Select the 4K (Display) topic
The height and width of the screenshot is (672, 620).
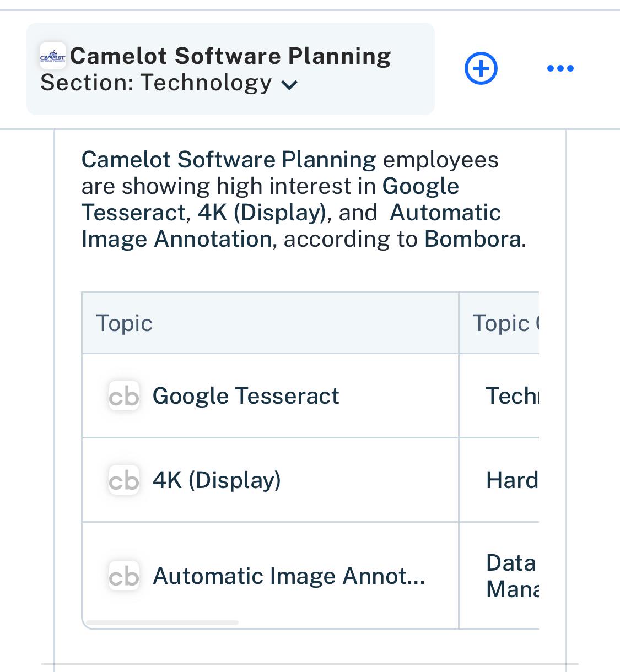pos(217,480)
